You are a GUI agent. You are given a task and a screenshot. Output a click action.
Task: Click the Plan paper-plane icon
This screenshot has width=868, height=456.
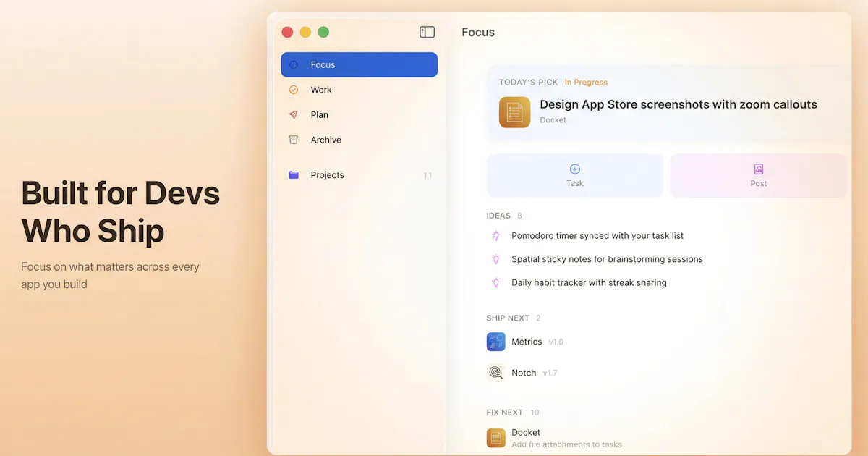pyautogui.click(x=294, y=114)
